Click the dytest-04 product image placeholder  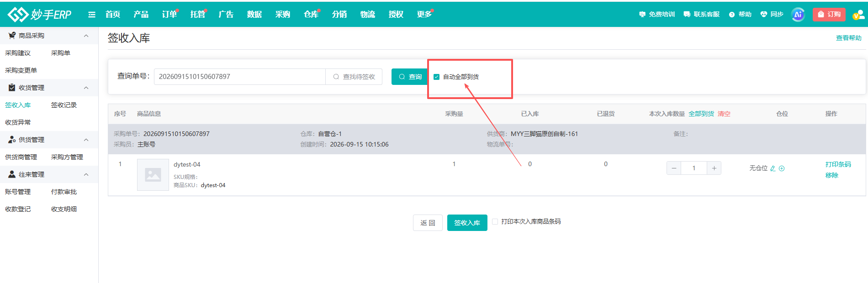pos(153,174)
